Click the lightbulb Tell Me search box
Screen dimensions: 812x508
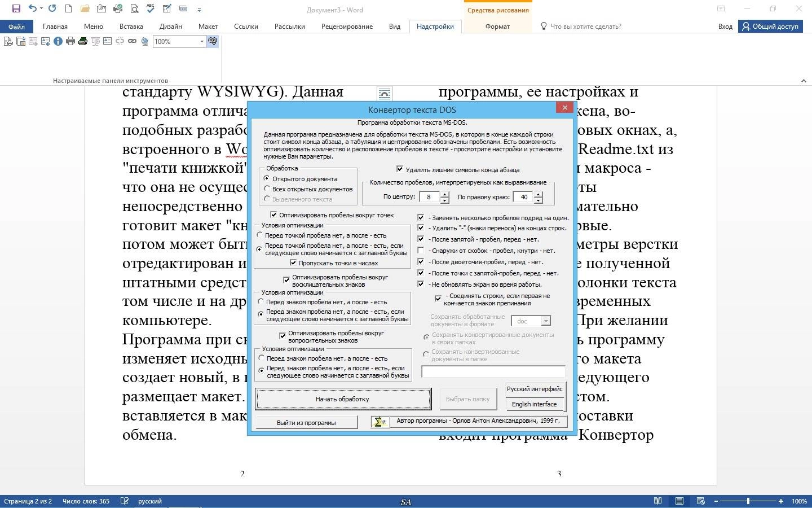point(581,26)
